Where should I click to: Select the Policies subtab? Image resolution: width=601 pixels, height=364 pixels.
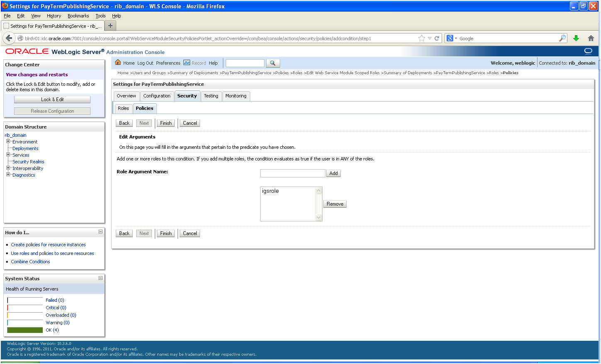pos(144,108)
